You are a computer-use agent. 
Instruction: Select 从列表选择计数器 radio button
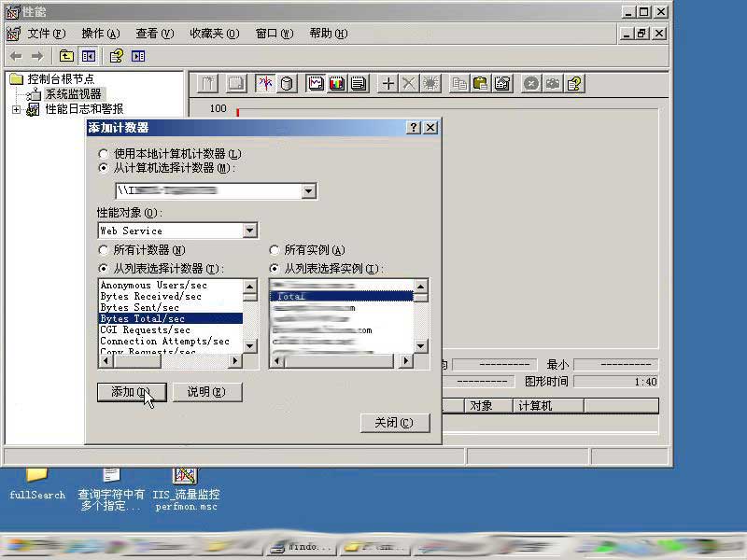[x=103, y=269]
